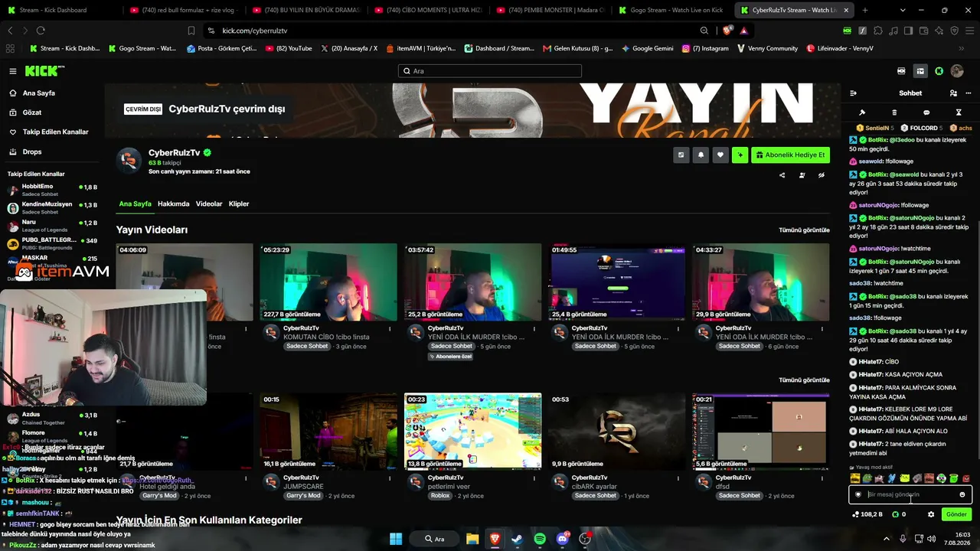Open options for cibARK ayarlar clip
This screenshot has width=980, height=551.
pos(678,478)
